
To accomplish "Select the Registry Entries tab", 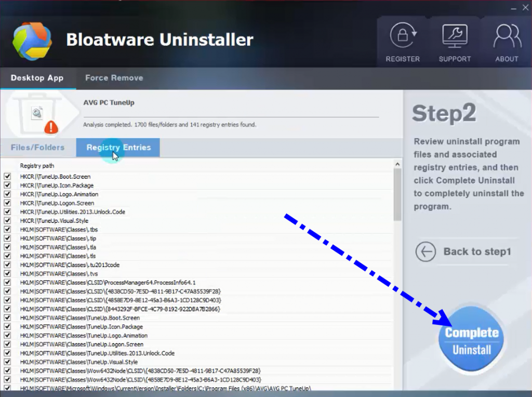I will coord(118,147).
